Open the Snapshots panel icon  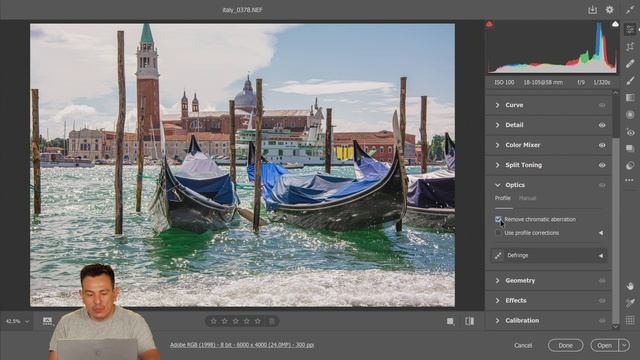(x=630, y=148)
